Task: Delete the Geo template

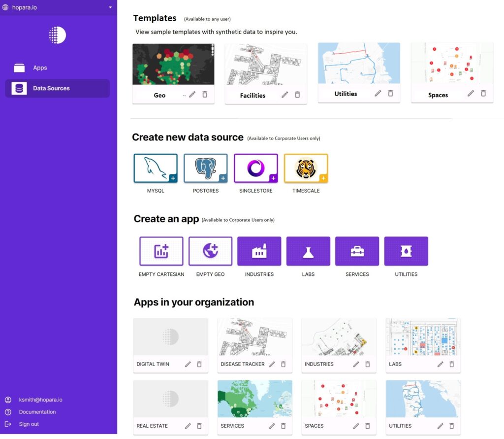Action: 205,94
